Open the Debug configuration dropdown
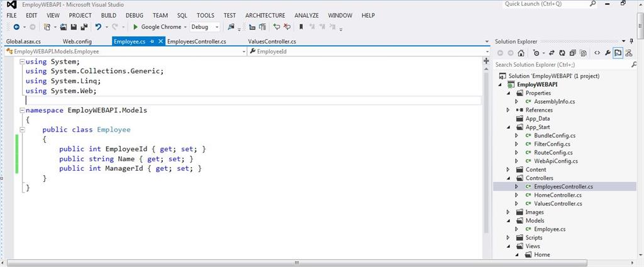Image resolution: width=644 pixels, height=267 pixels. point(217,26)
